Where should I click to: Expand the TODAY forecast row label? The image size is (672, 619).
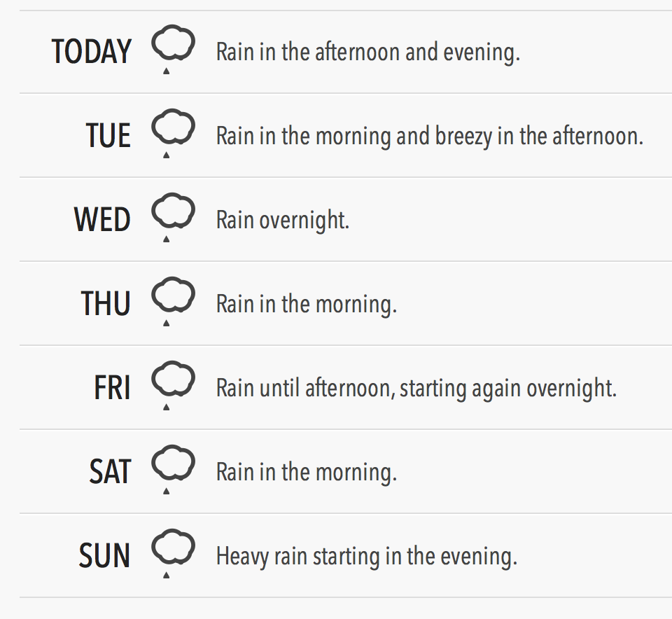pos(92,52)
